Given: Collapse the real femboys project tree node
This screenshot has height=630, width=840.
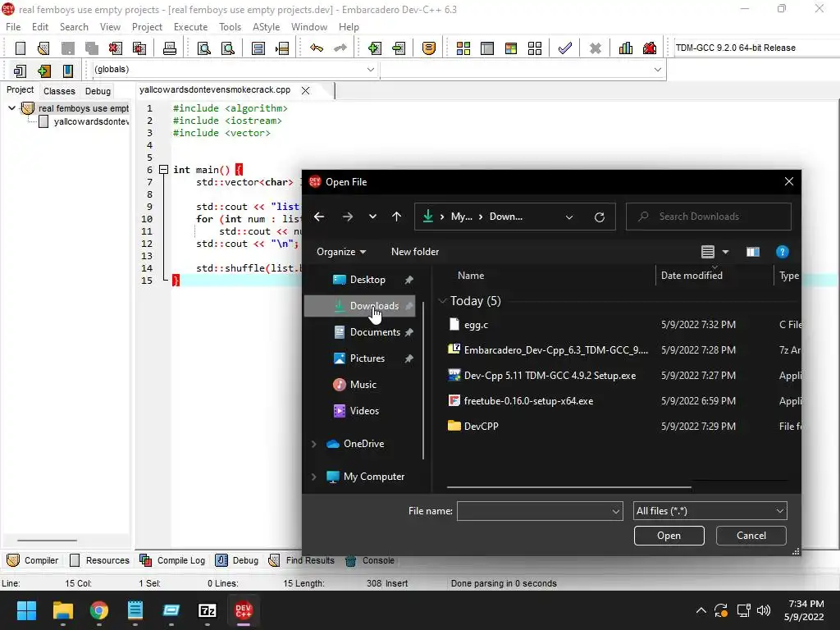Looking at the screenshot, I should (11, 108).
